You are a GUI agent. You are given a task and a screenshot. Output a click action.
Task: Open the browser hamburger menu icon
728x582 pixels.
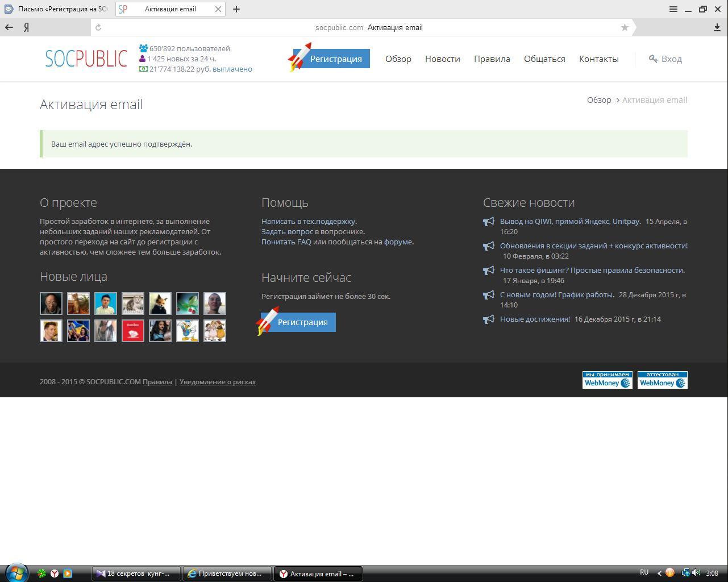coord(673,9)
